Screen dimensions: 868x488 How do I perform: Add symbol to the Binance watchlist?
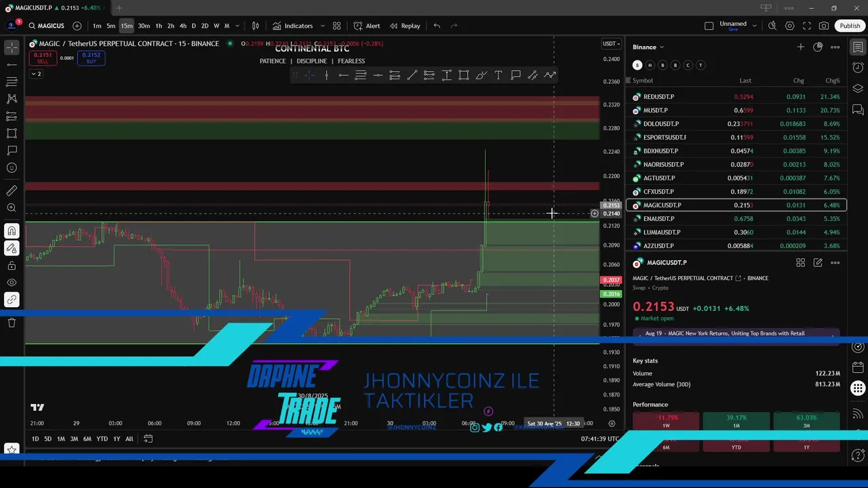tap(801, 47)
